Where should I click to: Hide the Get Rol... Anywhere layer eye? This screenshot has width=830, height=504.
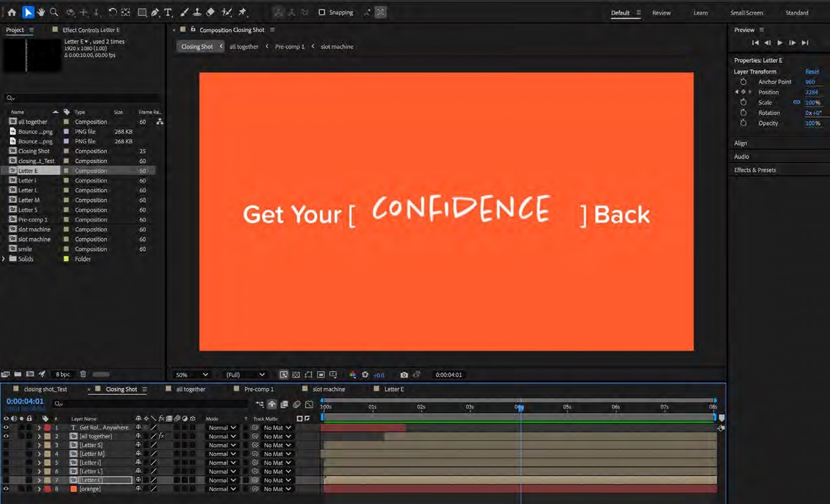[x=6, y=427]
